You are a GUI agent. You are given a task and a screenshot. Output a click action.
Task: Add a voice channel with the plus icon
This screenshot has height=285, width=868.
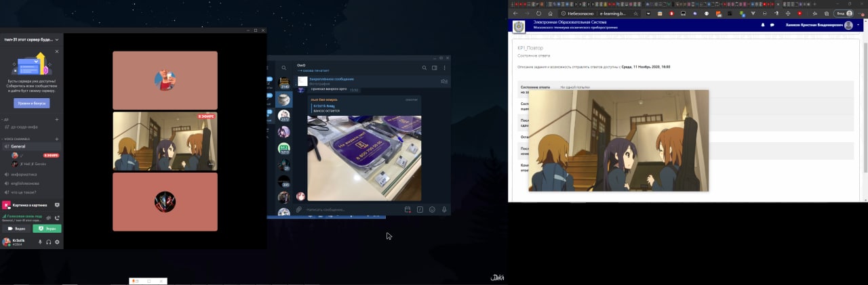(57, 139)
